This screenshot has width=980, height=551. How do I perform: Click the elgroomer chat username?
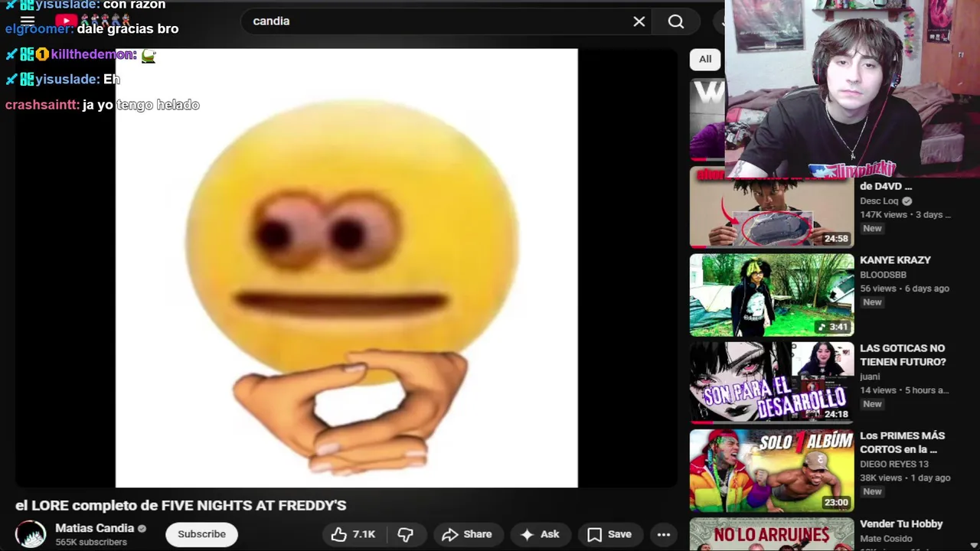click(x=39, y=29)
